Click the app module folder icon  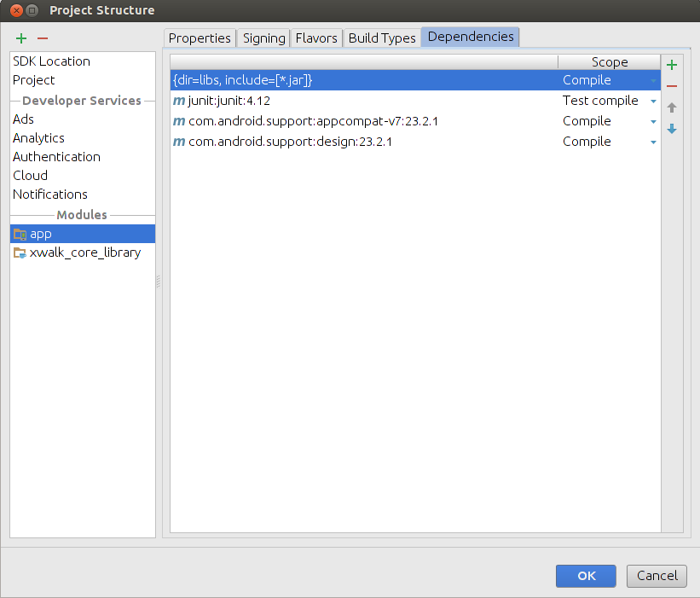pos(20,234)
